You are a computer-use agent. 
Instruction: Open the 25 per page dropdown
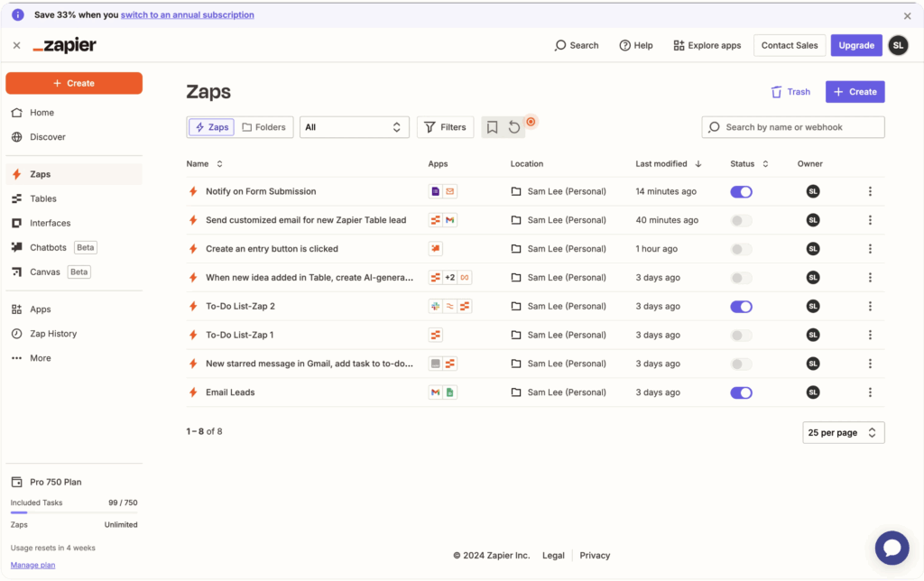pos(843,432)
